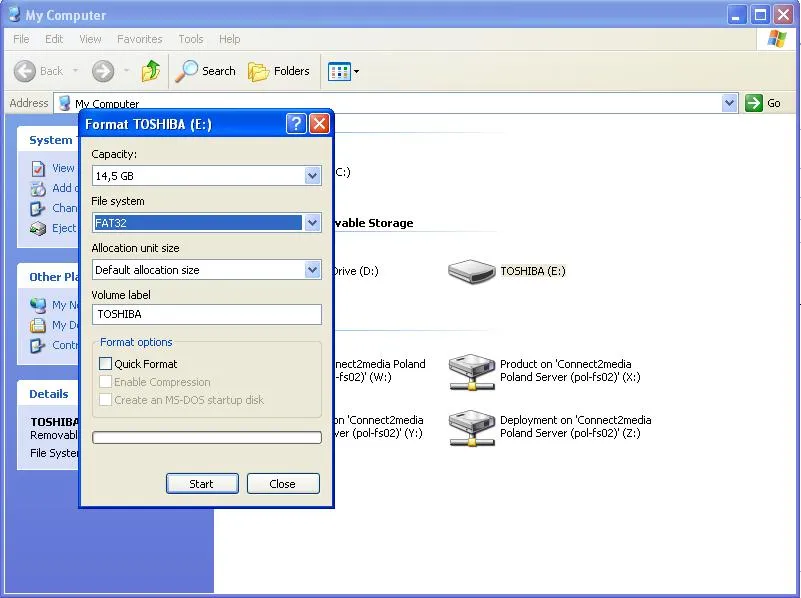Click Add or remove programs task icon

[x=38, y=189]
